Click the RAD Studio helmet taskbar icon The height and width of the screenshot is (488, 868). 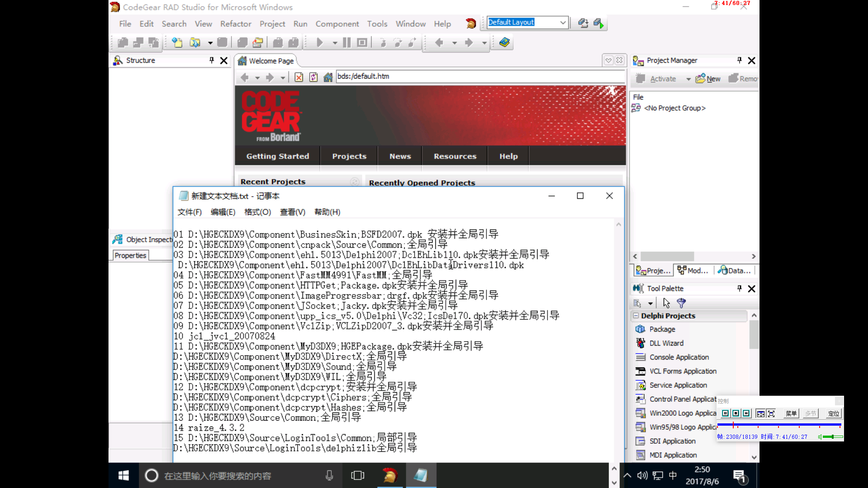[x=390, y=475]
